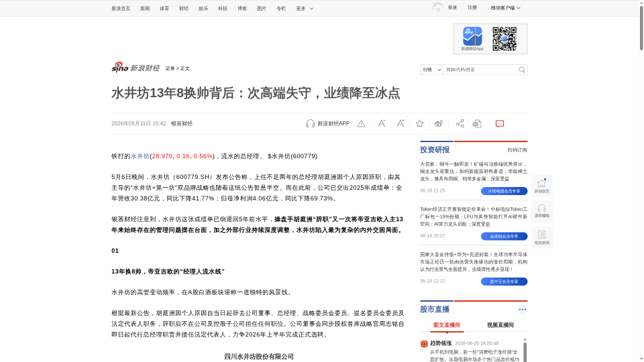Switch to 视频直播间 tab
The width and height of the screenshot is (644, 362).
pyautogui.click(x=500, y=325)
